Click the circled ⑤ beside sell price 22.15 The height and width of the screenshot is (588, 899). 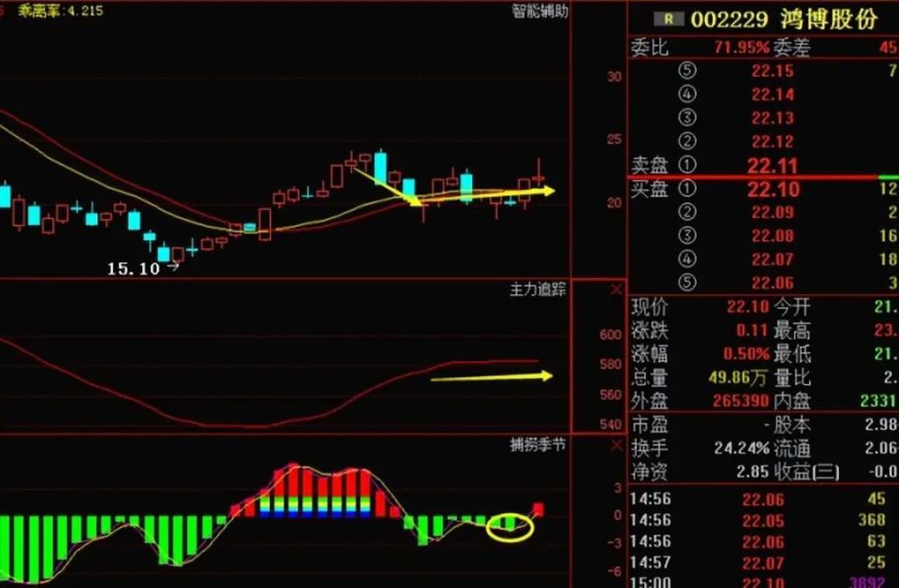pyautogui.click(x=686, y=70)
